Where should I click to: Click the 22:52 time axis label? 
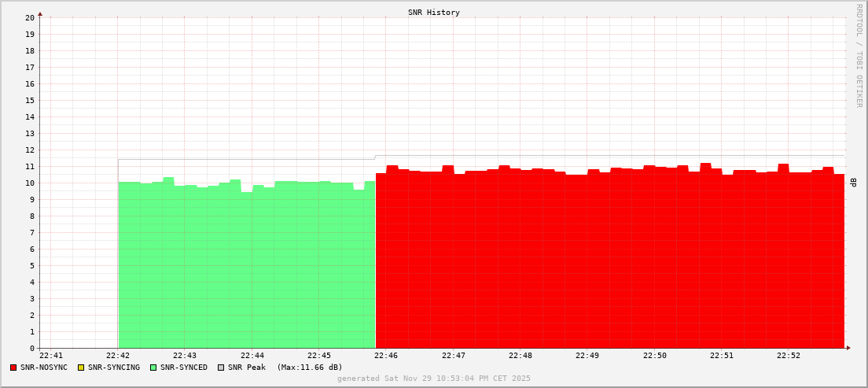tap(789, 356)
